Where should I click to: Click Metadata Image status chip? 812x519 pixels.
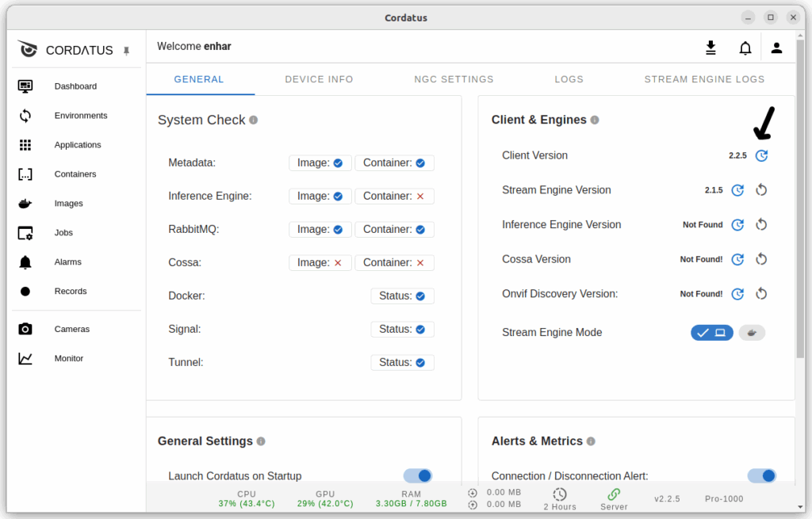[x=320, y=163]
